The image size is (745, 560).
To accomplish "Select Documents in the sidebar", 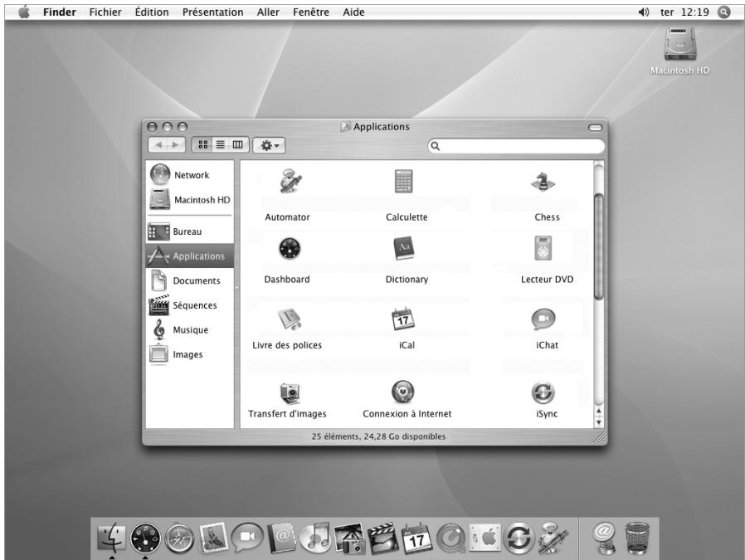I will pyautogui.click(x=190, y=280).
